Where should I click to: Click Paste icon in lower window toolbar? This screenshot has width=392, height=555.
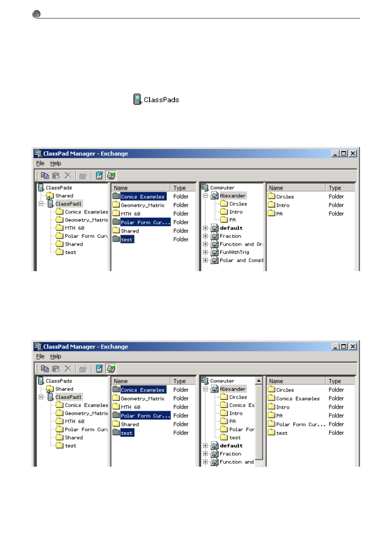56,369
